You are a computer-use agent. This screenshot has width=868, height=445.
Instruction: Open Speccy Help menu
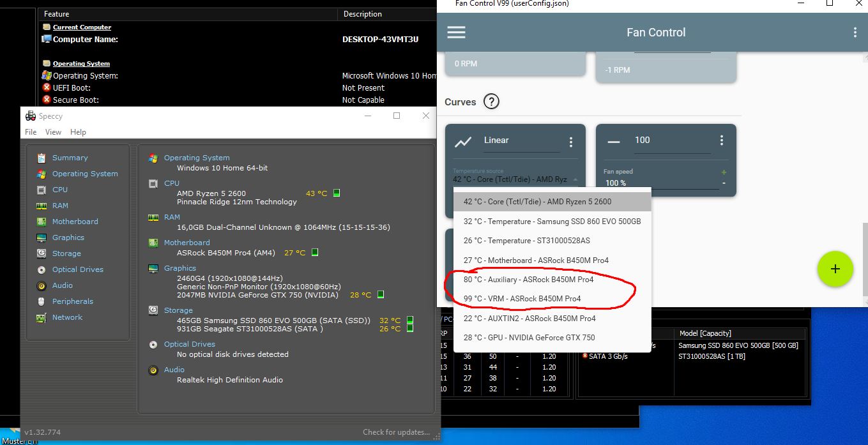point(78,132)
